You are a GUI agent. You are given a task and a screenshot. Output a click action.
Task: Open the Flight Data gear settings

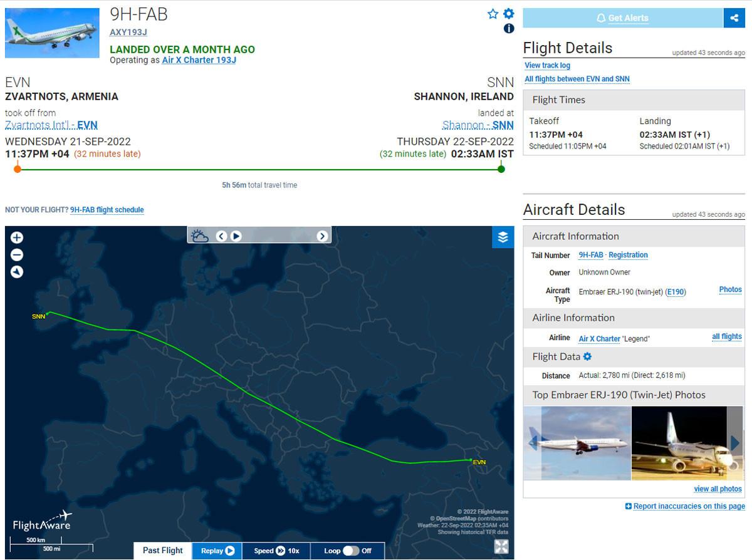pyautogui.click(x=587, y=356)
